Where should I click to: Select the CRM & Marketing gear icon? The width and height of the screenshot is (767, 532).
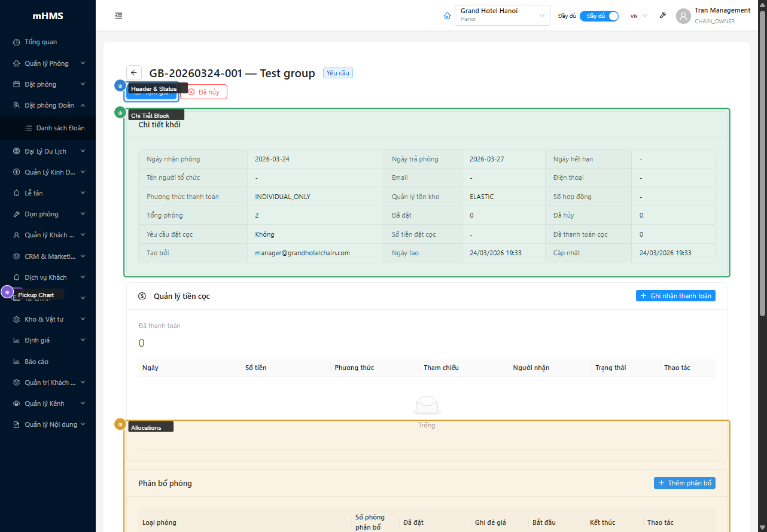15,256
